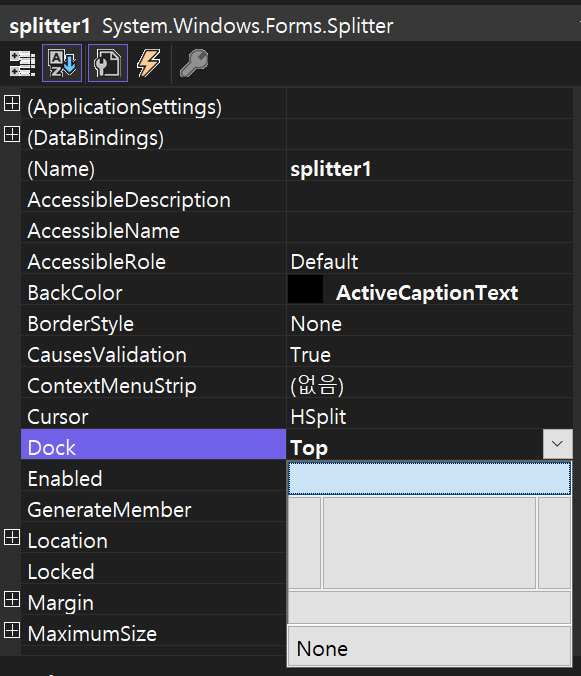Select the AccessibleRole value Default
The width and height of the screenshot is (581, 676).
click(x=430, y=259)
